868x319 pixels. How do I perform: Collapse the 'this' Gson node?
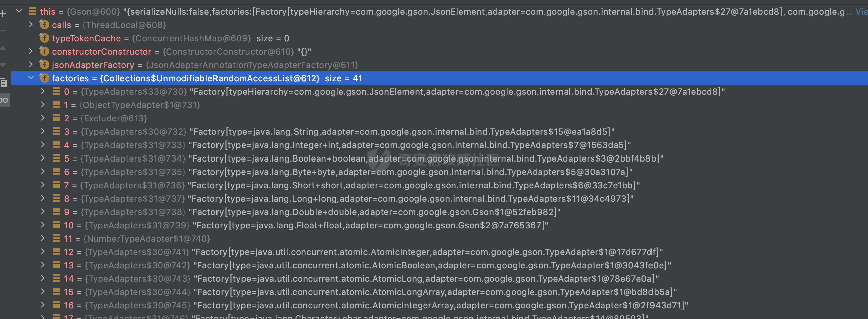coord(19,11)
